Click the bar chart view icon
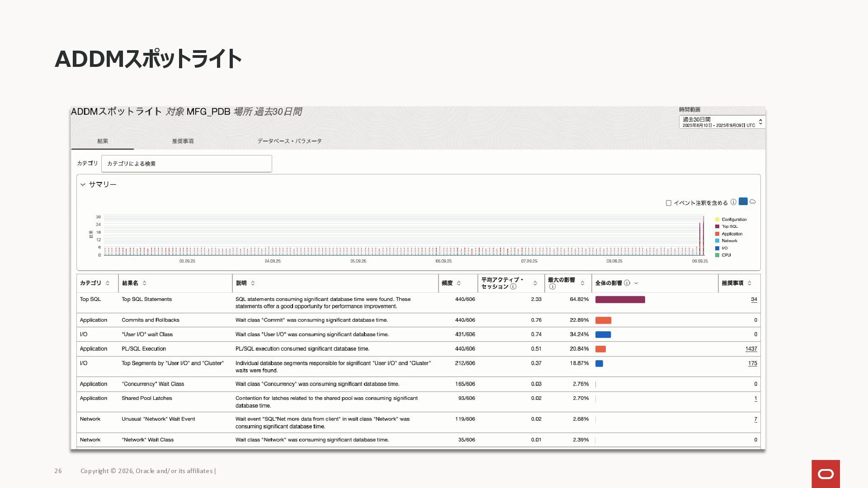Viewport: 868px width, 488px height. [743, 202]
